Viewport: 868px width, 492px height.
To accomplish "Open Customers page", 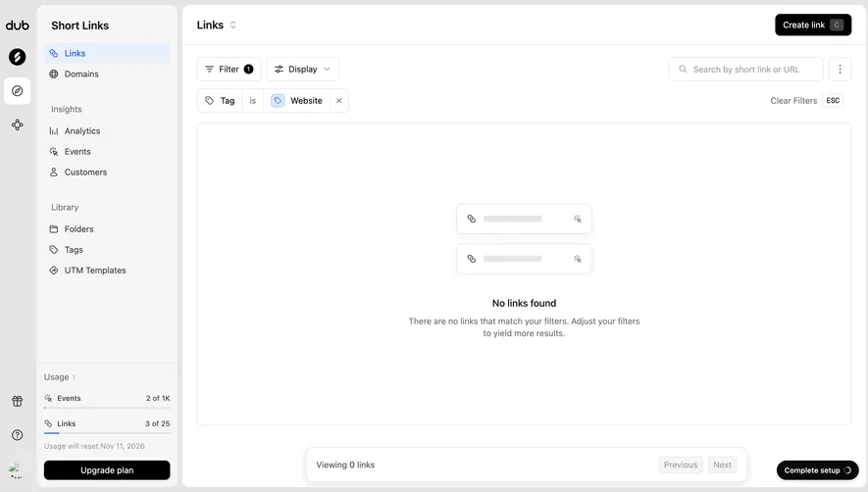I will click(x=107, y=172).
